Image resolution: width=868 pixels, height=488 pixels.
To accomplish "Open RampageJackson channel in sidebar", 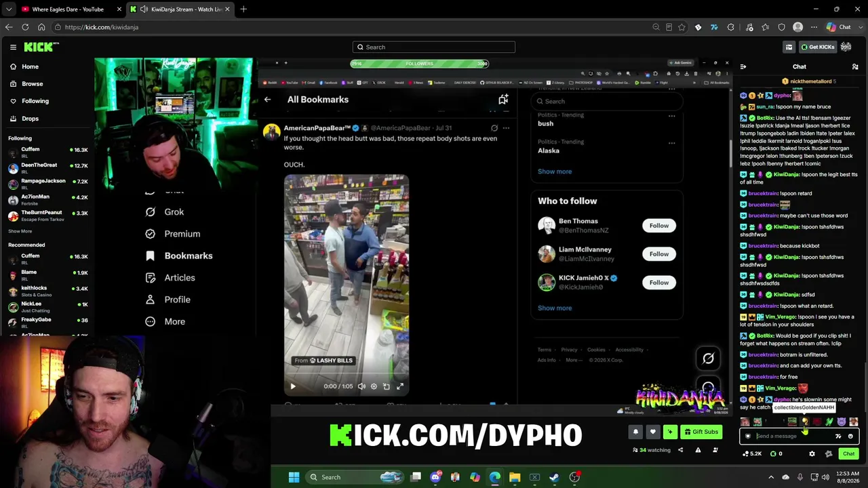I will click(47, 184).
